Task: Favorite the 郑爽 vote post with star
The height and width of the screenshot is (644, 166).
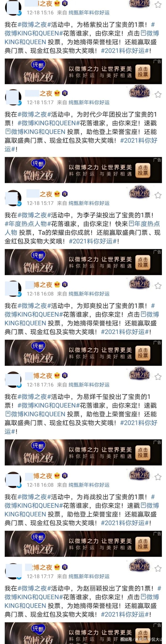Action: pyautogui.click(x=158, y=286)
